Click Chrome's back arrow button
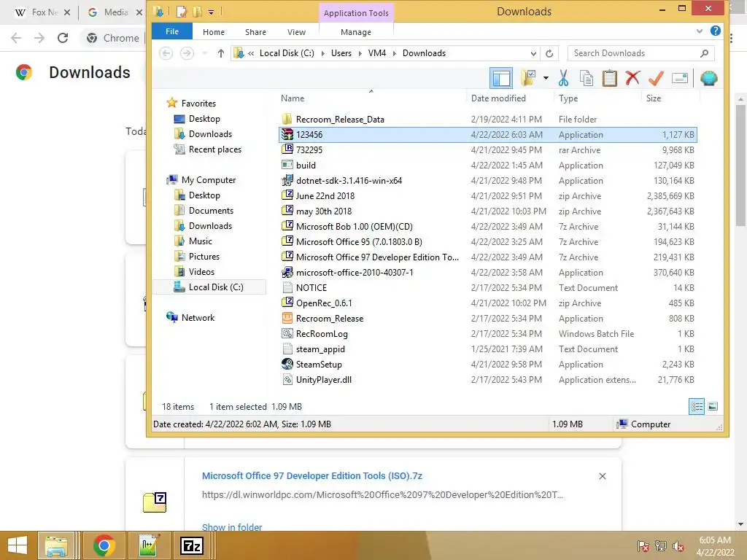 point(16,38)
